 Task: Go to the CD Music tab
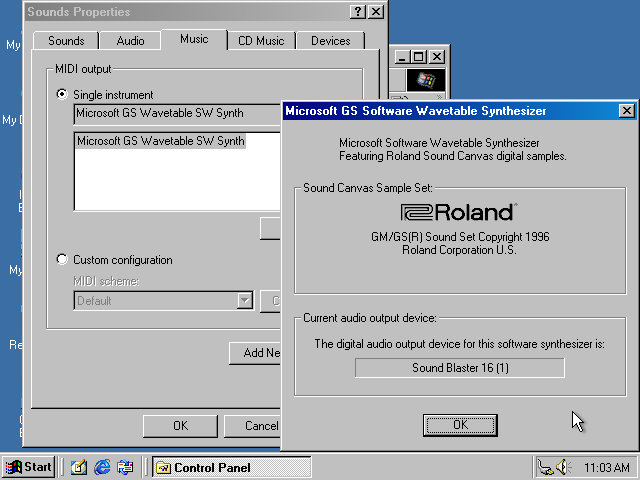[261, 41]
